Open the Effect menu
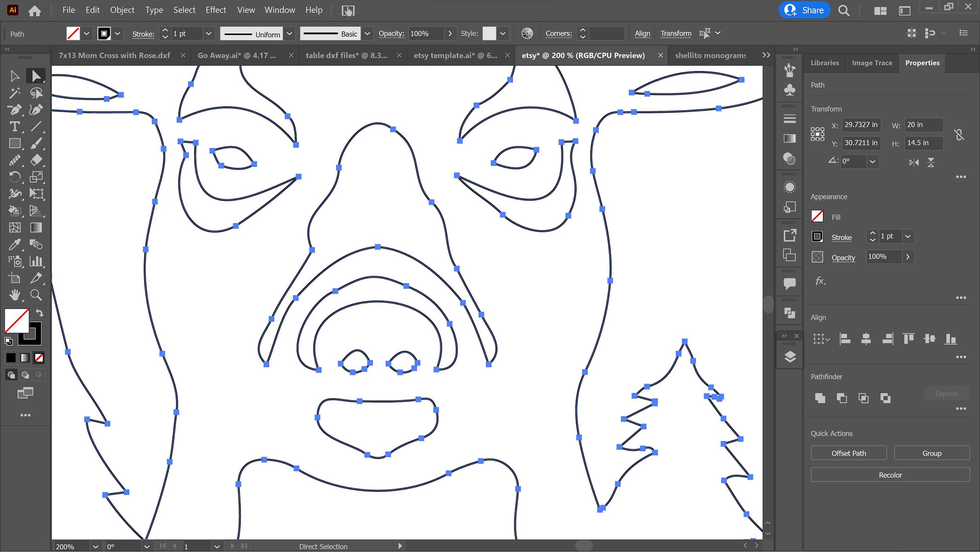This screenshot has height=552, width=980. (x=216, y=10)
